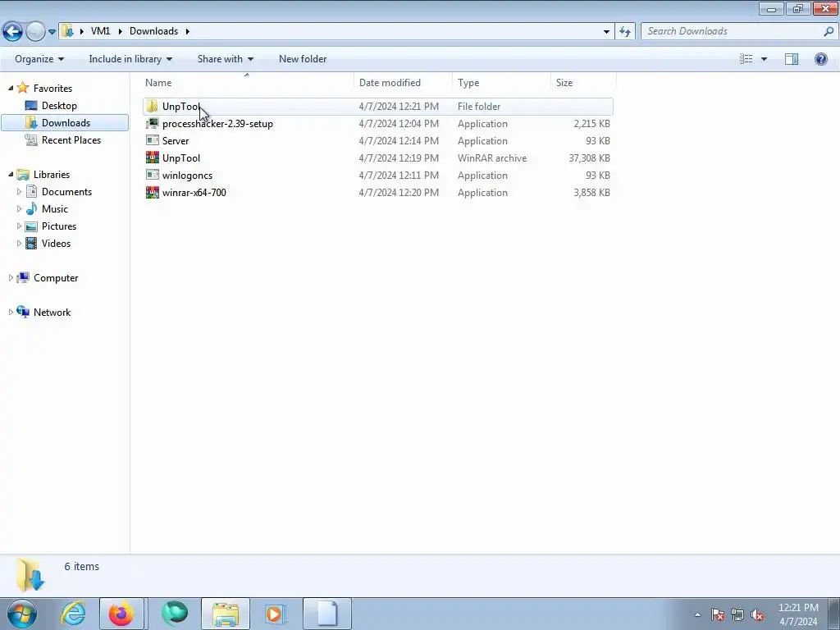
Task: Open Windows Media Player from taskbar
Action: tap(276, 614)
